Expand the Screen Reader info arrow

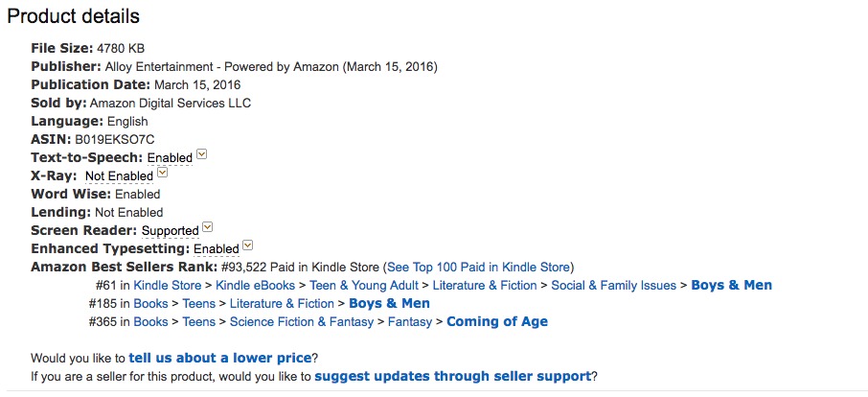coord(208,228)
